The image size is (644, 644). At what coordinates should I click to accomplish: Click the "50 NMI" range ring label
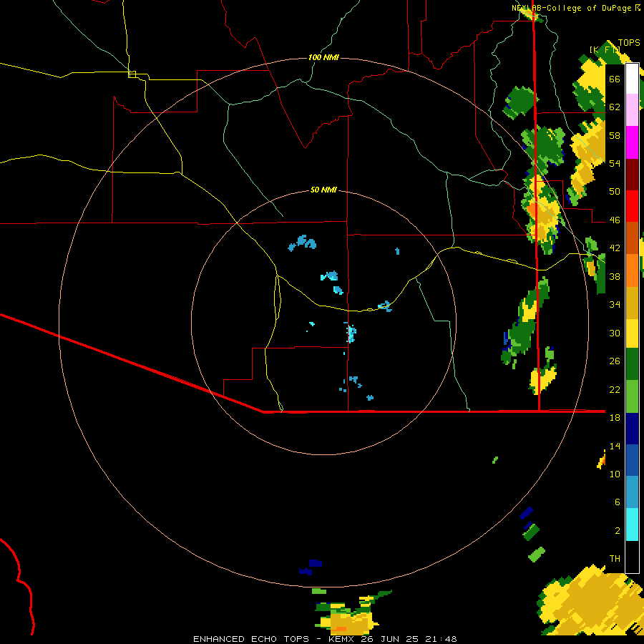pos(323,190)
